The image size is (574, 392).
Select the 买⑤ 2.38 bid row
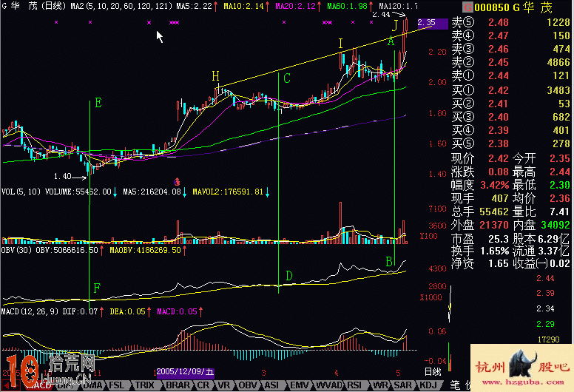510,143
